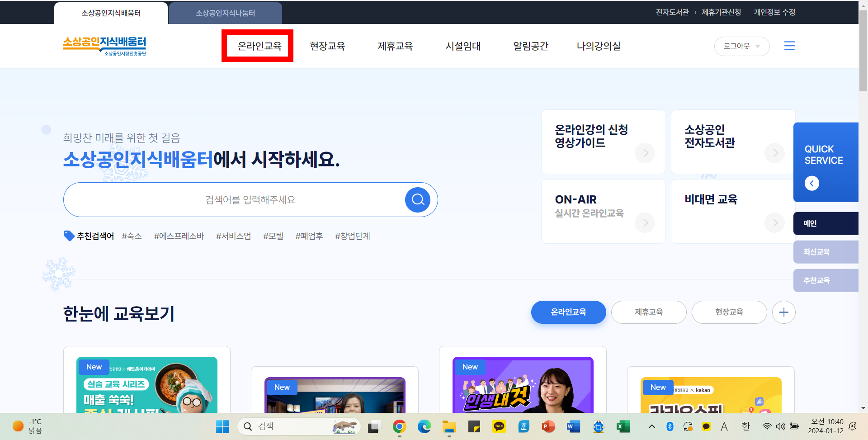The image size is (868, 440).
Task: Click the arrow on ON-AIR 실시간 온라인교육 card
Action: point(645,222)
